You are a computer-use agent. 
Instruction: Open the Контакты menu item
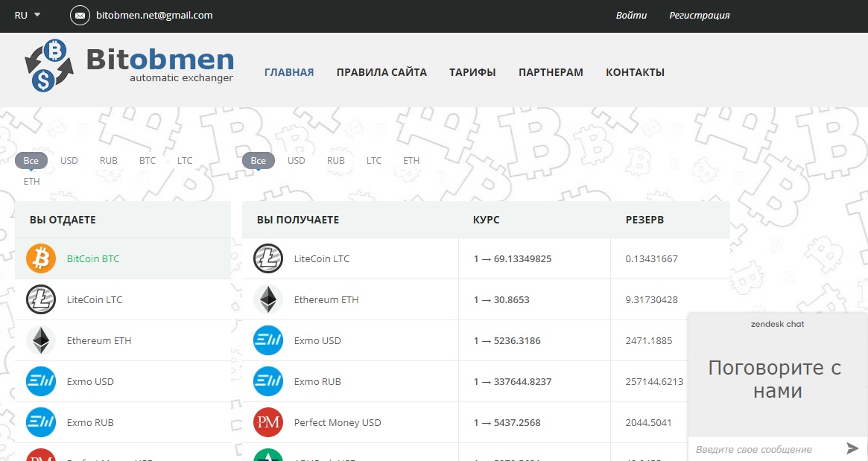pyautogui.click(x=635, y=72)
